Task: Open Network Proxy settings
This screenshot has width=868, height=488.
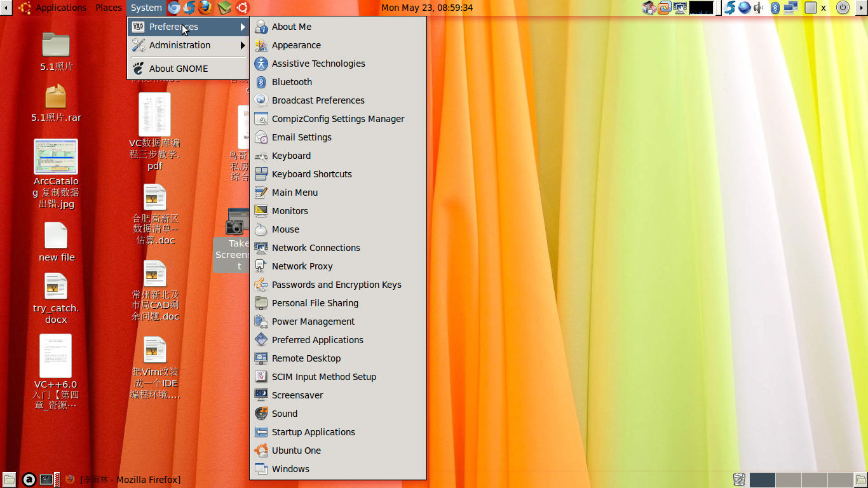Action: (x=337, y=266)
